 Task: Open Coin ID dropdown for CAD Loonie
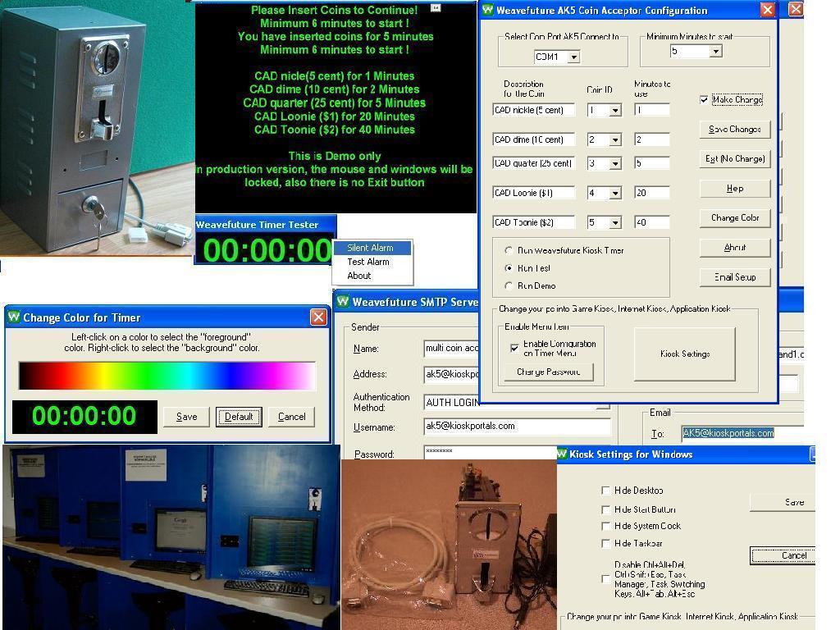(615, 193)
